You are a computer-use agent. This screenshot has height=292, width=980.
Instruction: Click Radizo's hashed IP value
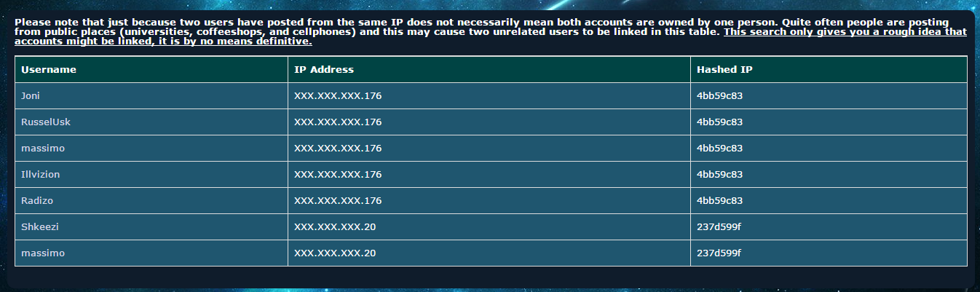(x=719, y=201)
